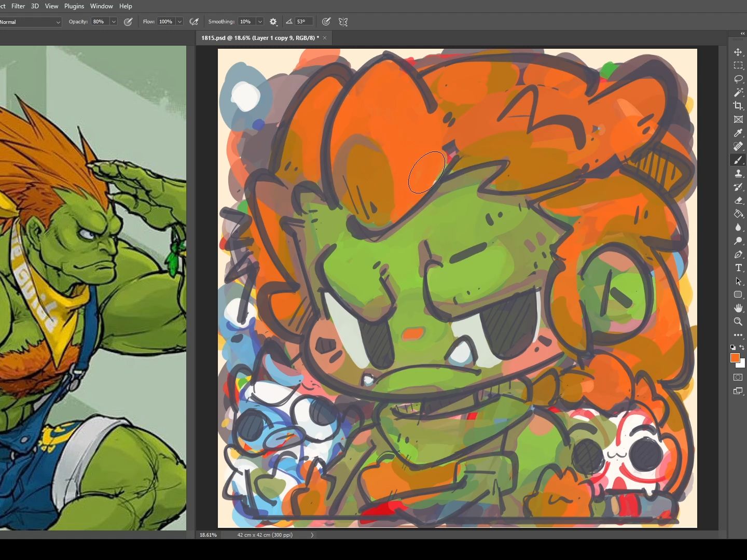This screenshot has width=747, height=560.
Task: Select the Paint Bucket tool
Action: [738, 214]
